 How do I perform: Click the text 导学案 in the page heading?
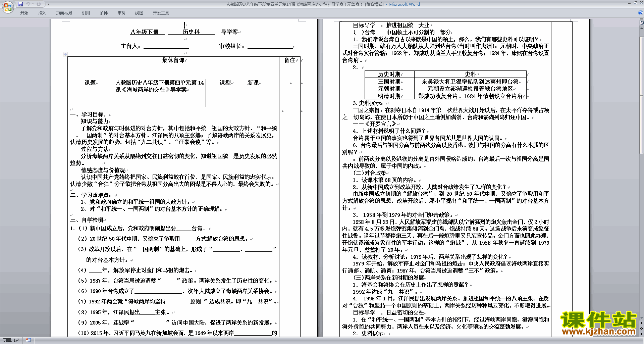click(x=229, y=32)
